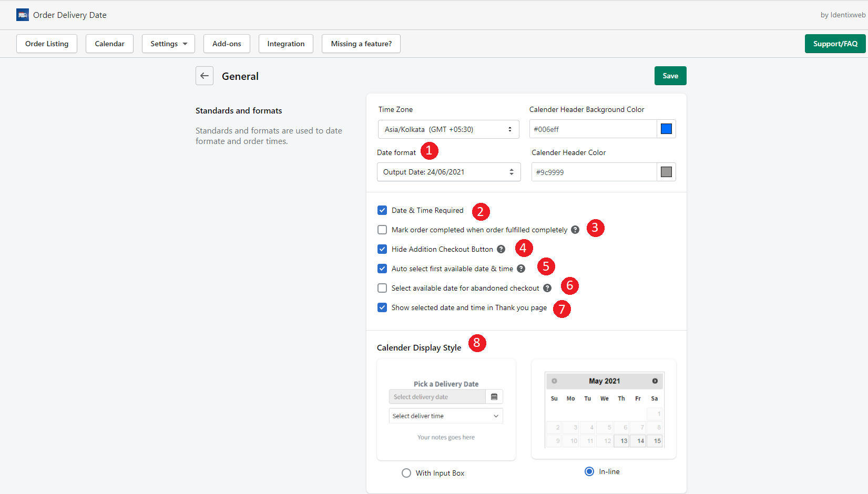Open help for Mark order completed option

coord(575,230)
